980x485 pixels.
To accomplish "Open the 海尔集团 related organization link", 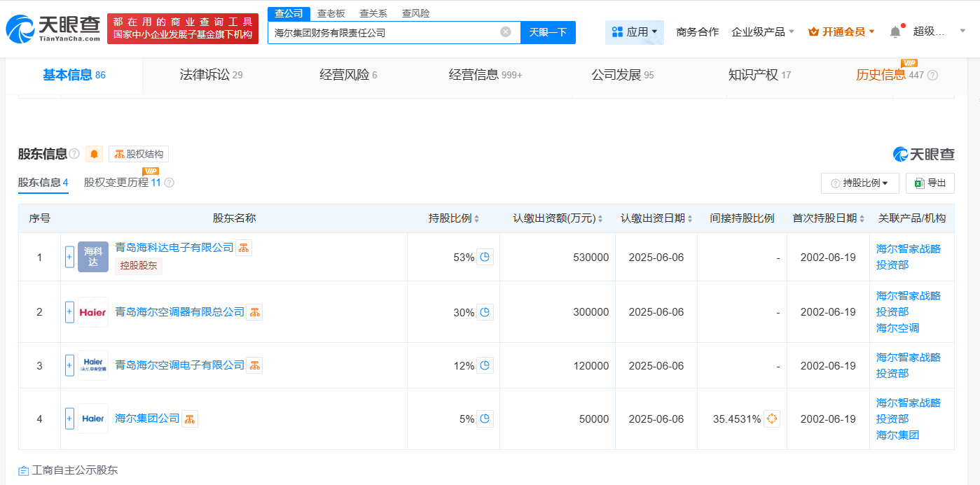I will pyautogui.click(x=897, y=435).
